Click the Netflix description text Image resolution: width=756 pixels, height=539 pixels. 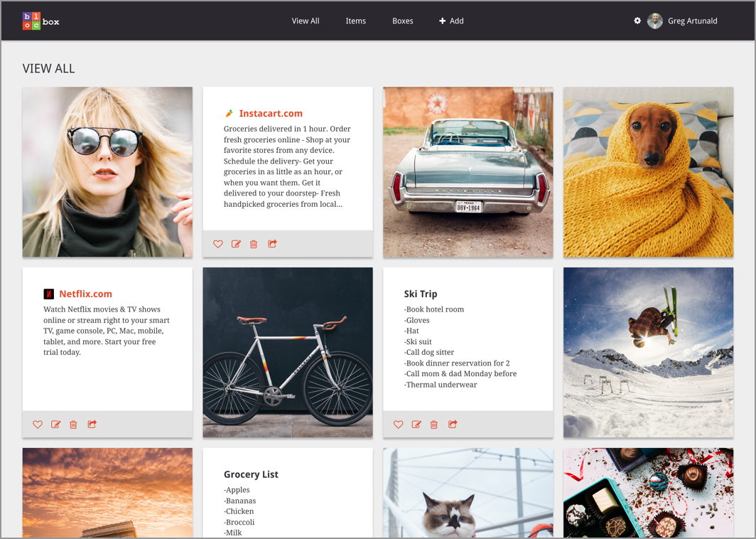[x=107, y=331]
